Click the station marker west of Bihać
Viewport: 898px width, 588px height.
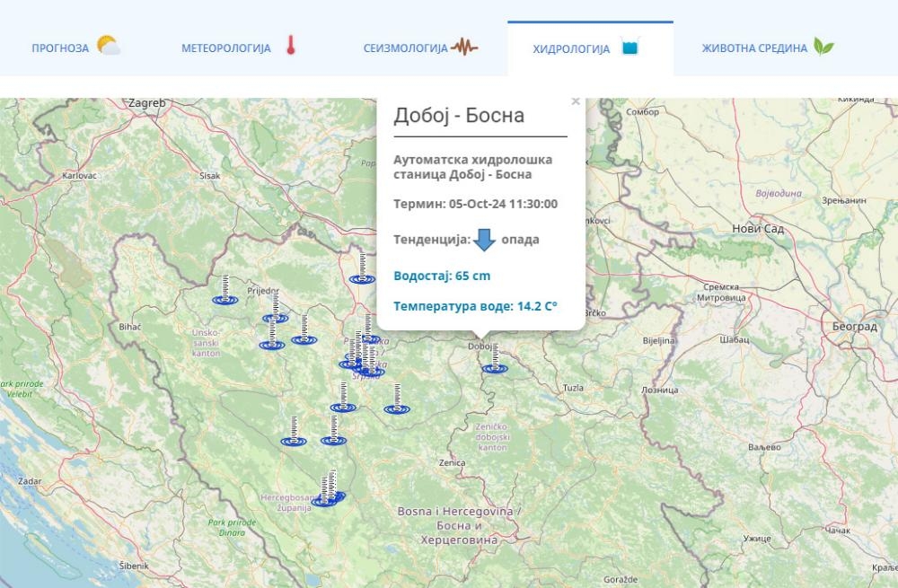[x=224, y=299]
